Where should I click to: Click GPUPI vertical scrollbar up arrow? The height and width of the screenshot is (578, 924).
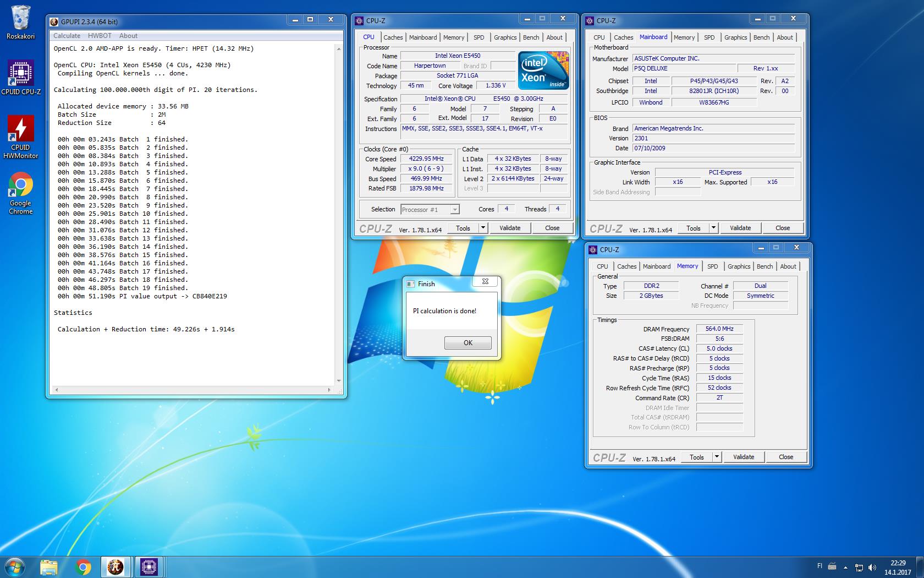click(x=338, y=49)
